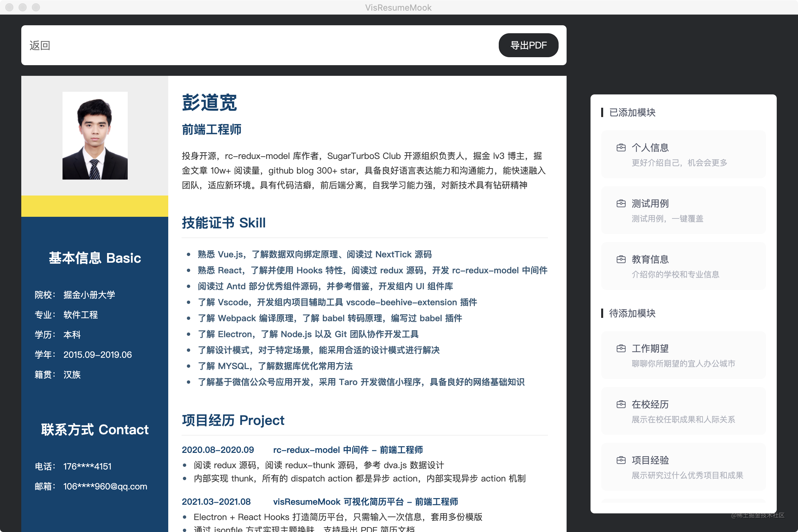Click the 返回 back link
798x532 pixels.
point(40,46)
